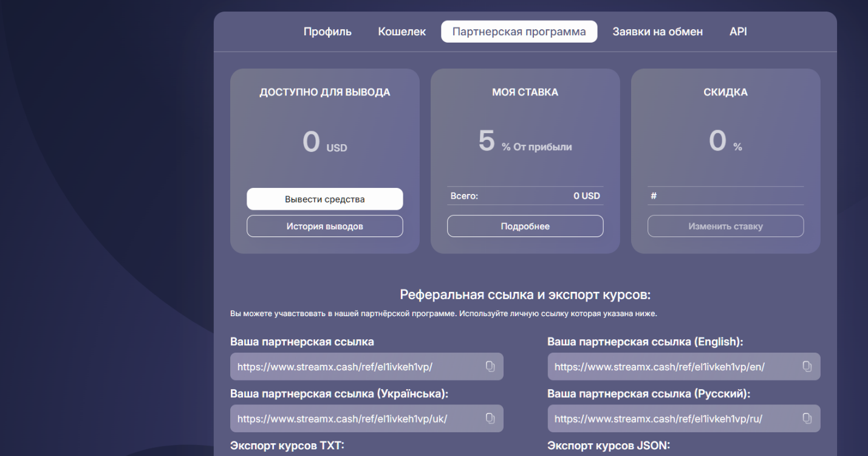Copy the English partner link via copy icon
The width and height of the screenshot is (868, 456).
[x=807, y=366]
